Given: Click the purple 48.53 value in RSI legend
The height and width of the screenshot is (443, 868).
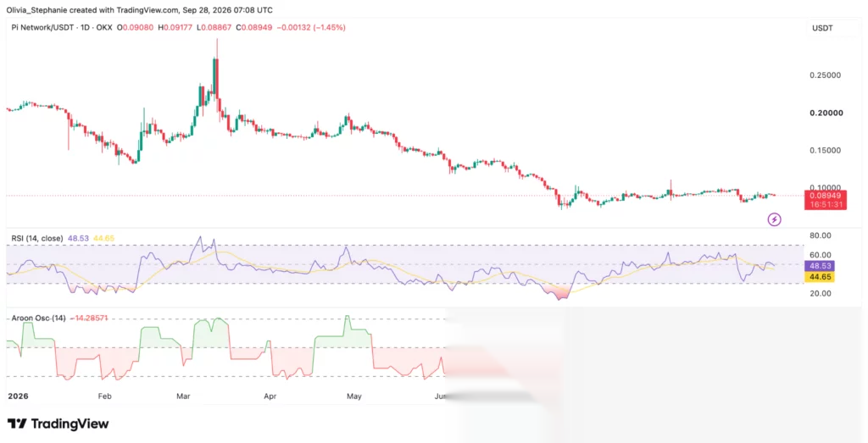Looking at the screenshot, I should [x=79, y=238].
